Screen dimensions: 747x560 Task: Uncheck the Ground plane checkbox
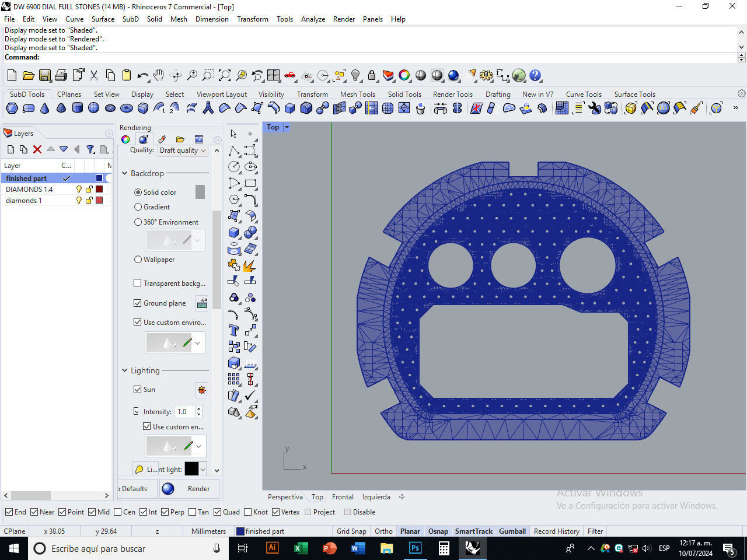138,303
